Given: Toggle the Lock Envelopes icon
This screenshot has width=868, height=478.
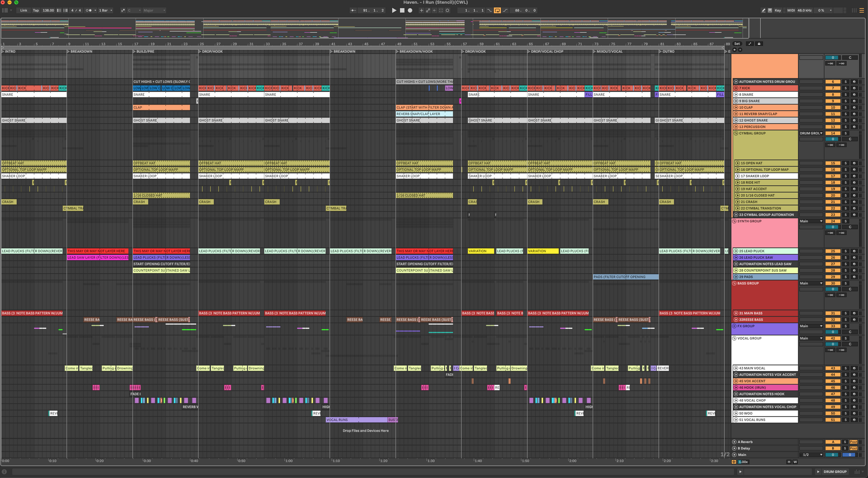Looking at the screenshot, I should [x=759, y=44].
